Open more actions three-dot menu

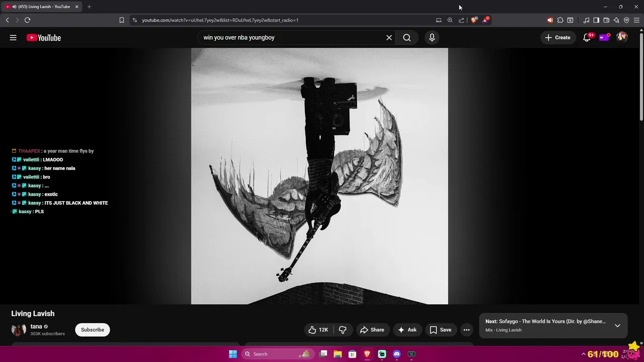(466, 330)
